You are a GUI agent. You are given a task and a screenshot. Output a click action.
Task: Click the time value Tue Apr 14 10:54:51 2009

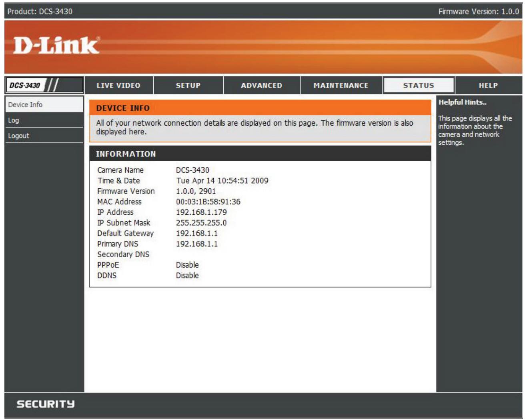(x=222, y=180)
